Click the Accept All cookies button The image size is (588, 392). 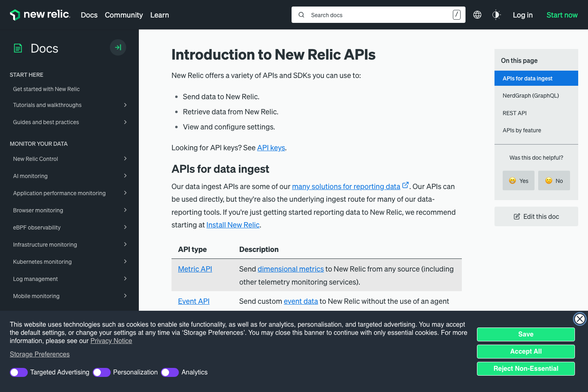pyautogui.click(x=526, y=351)
